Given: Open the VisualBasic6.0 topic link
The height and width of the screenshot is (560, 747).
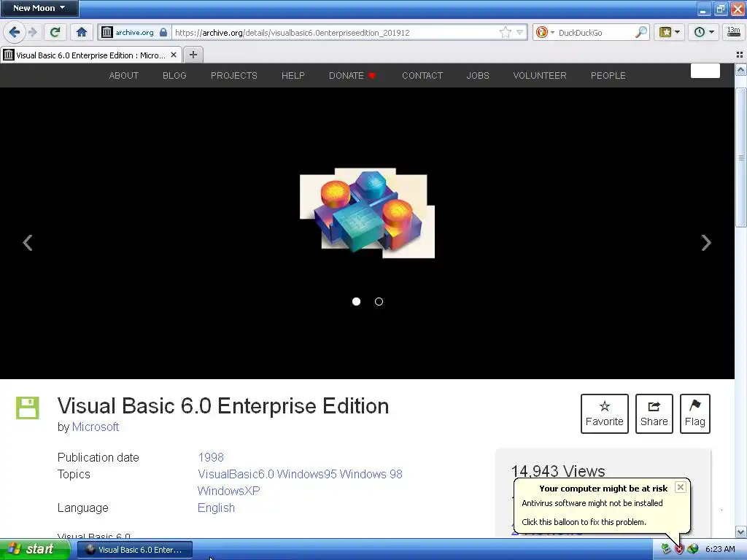Looking at the screenshot, I should point(236,474).
